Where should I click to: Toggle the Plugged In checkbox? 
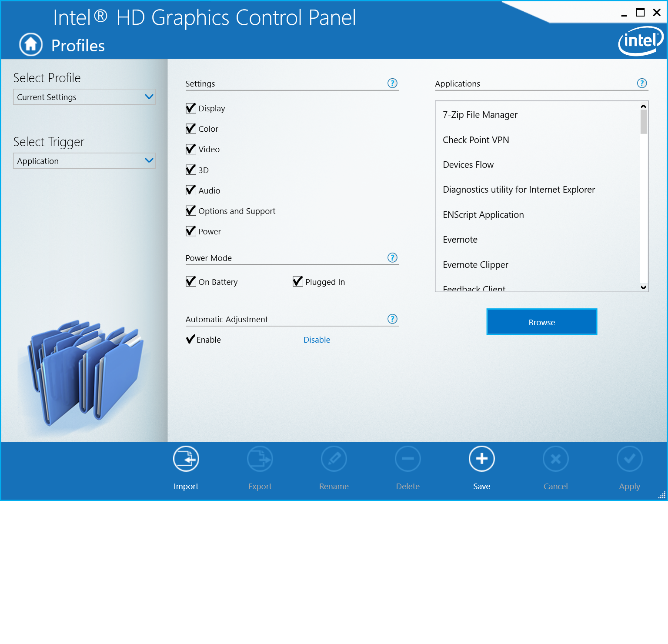click(x=298, y=282)
